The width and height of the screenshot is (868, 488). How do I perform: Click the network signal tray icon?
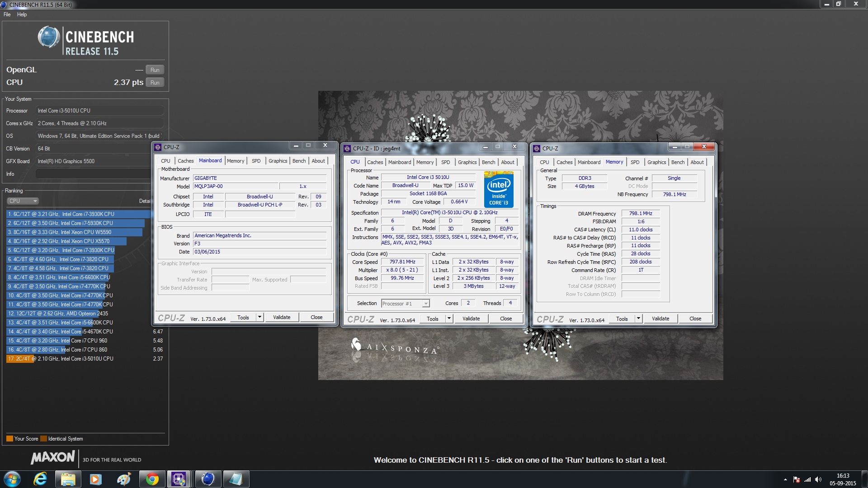tap(807, 479)
